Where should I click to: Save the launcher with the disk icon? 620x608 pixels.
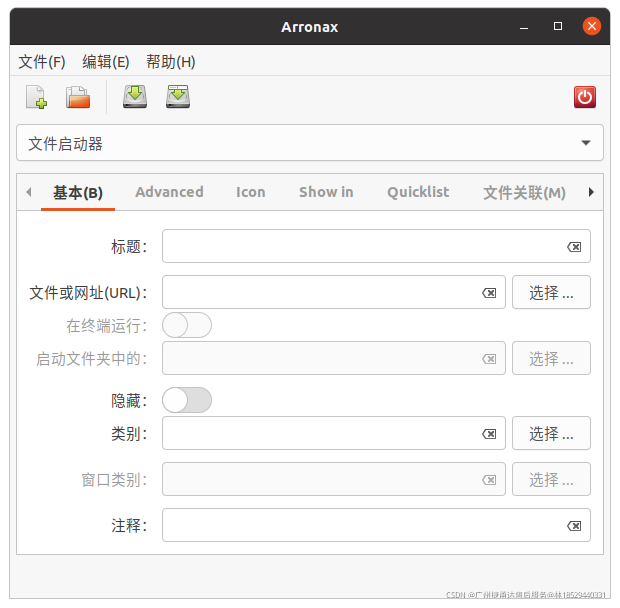(135, 96)
